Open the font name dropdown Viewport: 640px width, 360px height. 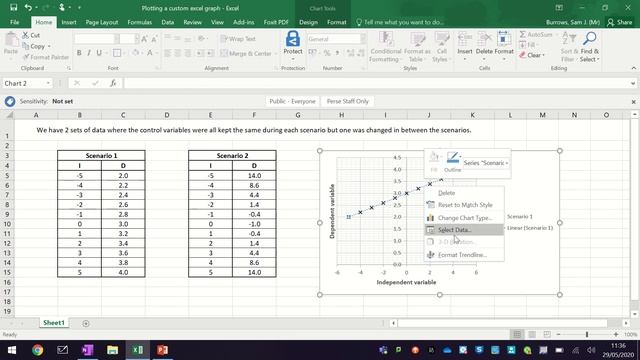(117, 39)
